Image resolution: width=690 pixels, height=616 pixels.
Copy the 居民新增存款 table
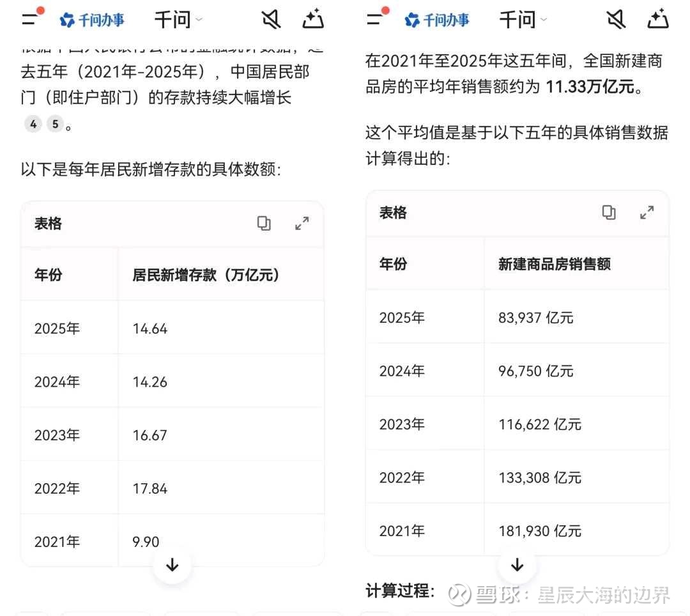coord(264,223)
